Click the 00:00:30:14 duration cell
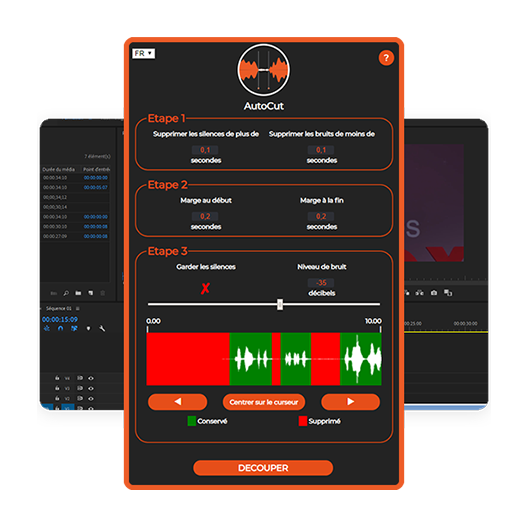This screenshot has width=528, height=528. click(x=55, y=207)
